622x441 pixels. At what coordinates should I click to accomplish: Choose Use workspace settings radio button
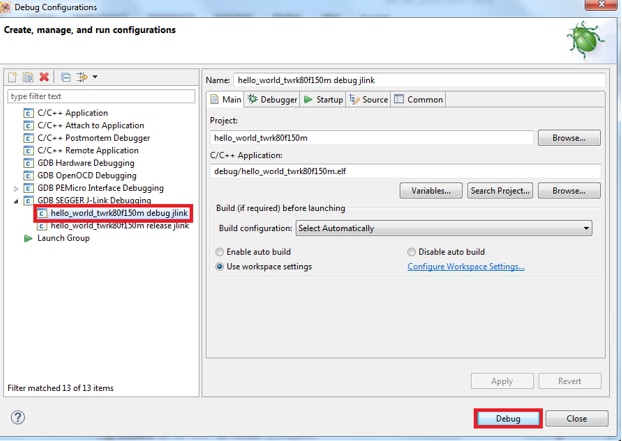221,267
